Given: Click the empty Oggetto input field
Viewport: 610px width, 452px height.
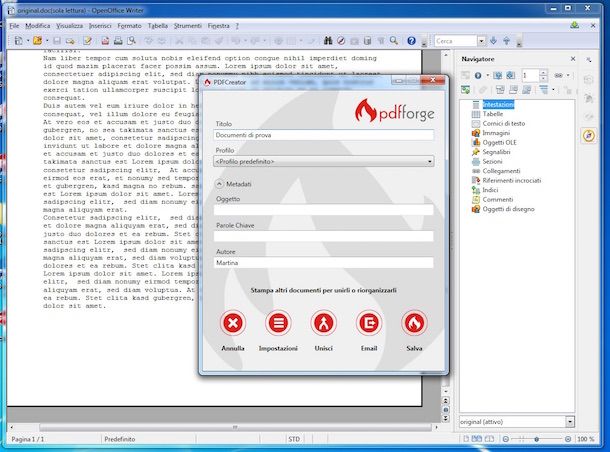Looking at the screenshot, I should tap(324, 210).
